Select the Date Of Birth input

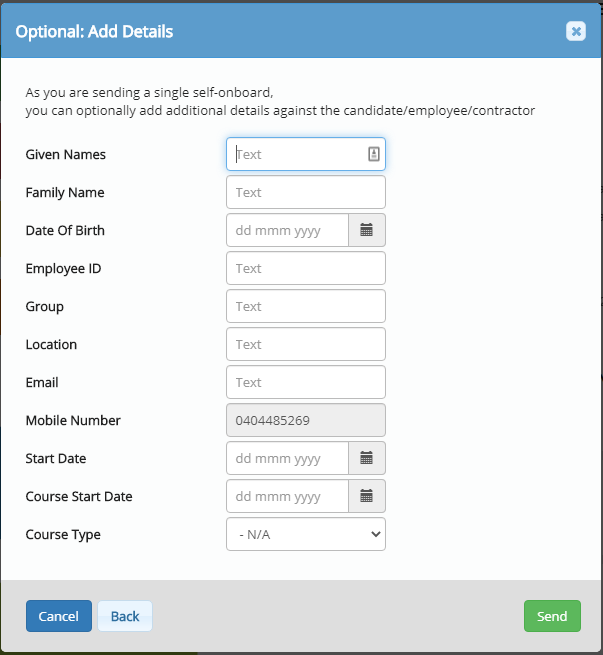288,230
